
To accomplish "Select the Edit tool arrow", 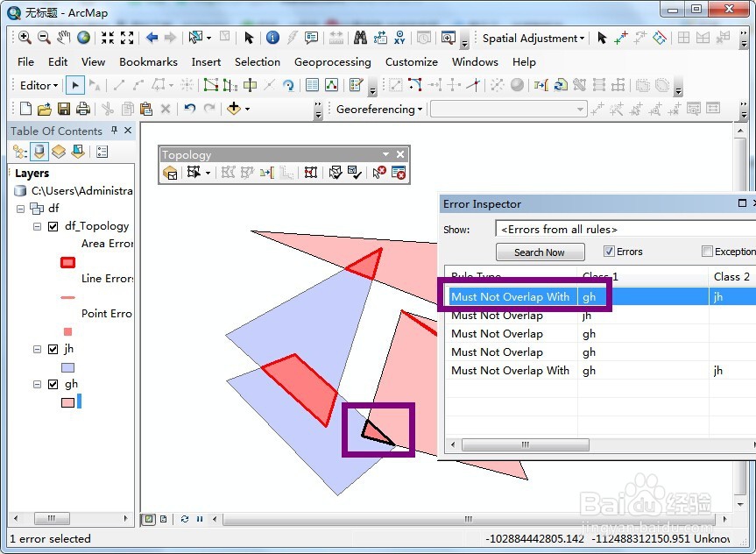I will tap(75, 85).
